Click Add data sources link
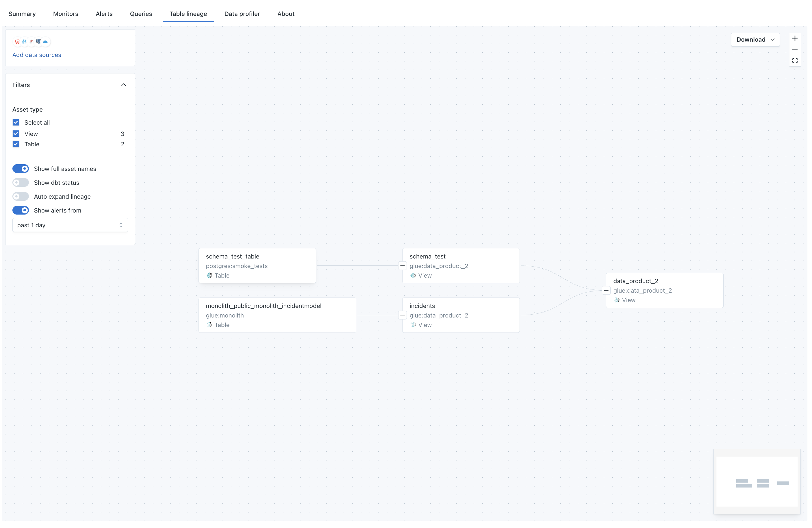The width and height of the screenshot is (812, 528). tap(36, 55)
